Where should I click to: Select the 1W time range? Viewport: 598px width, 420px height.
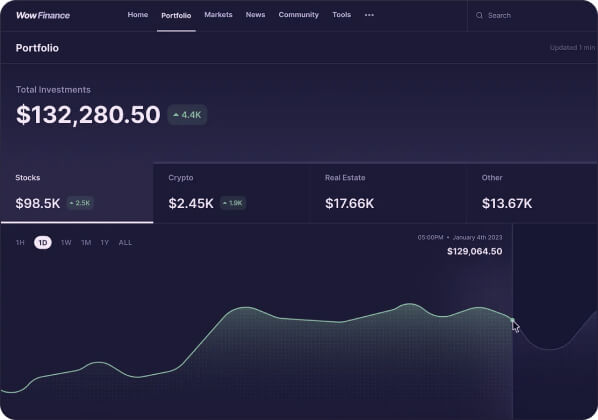(x=66, y=243)
